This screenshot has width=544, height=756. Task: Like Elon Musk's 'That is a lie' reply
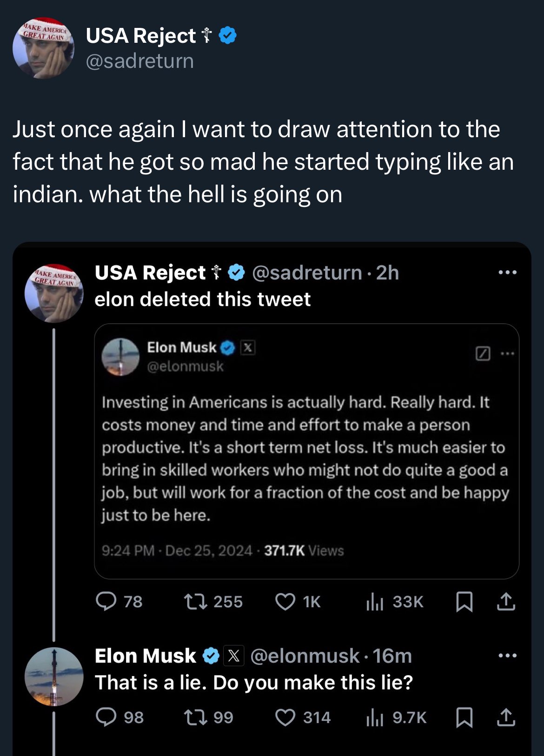pos(285,717)
